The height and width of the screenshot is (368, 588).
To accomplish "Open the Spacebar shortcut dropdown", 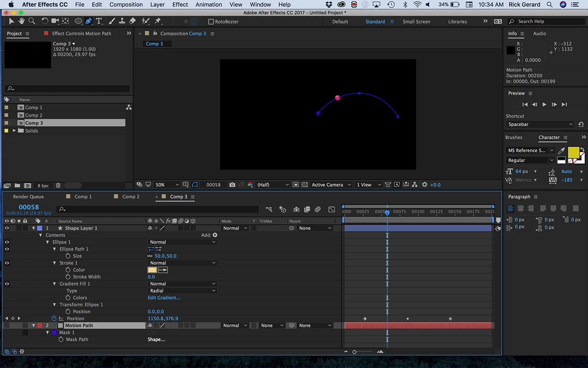I will (540, 124).
